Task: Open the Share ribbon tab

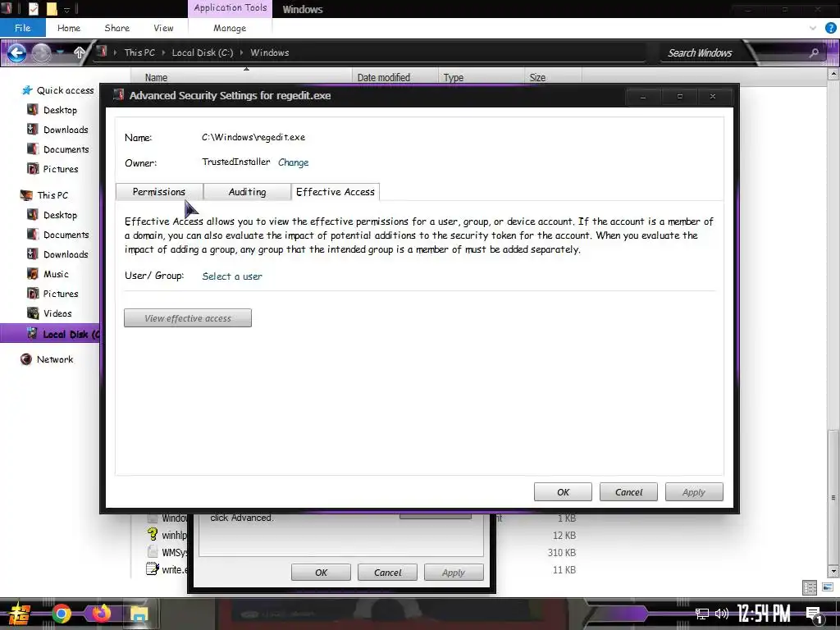Action: pos(116,28)
